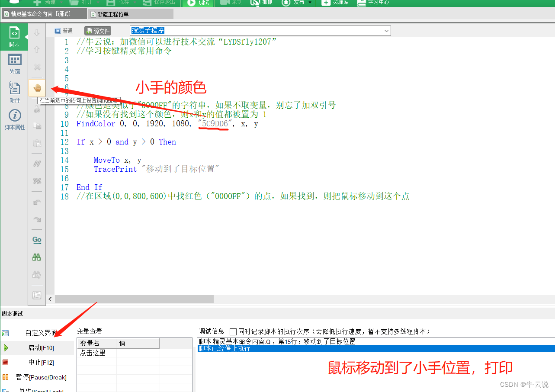Click the "5C9DD6" color string in code
The width and height of the screenshot is (555, 392).
[x=215, y=124]
